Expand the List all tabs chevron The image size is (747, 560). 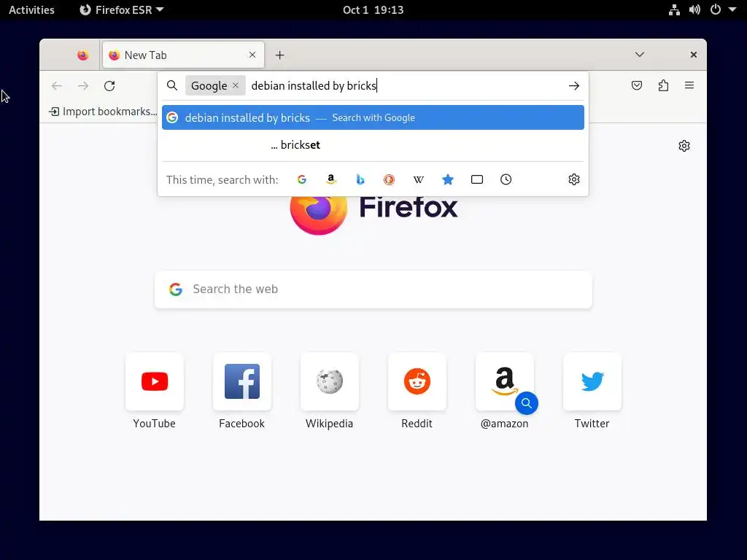tap(640, 55)
